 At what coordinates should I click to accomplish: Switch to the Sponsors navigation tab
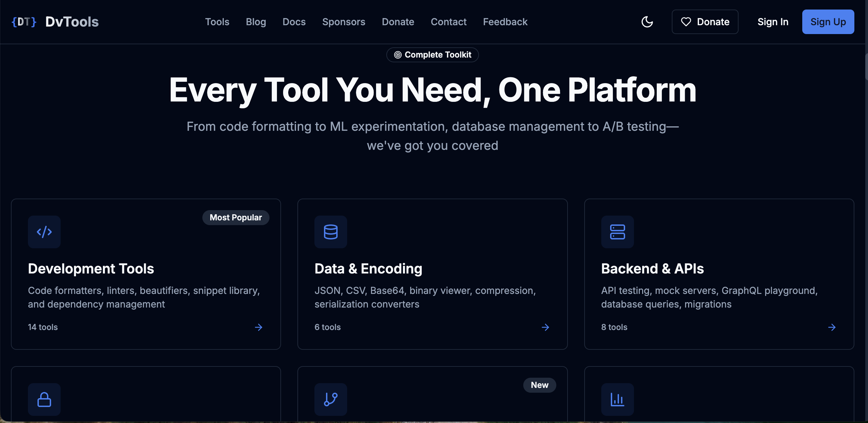point(344,21)
